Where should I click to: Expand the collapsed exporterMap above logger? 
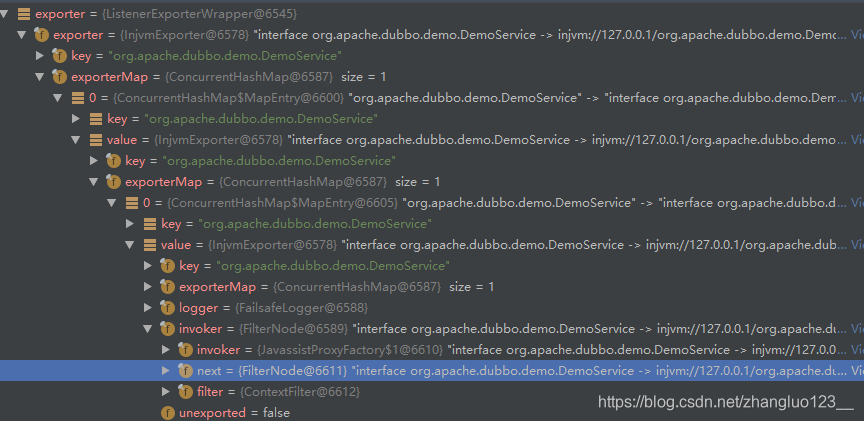point(148,287)
